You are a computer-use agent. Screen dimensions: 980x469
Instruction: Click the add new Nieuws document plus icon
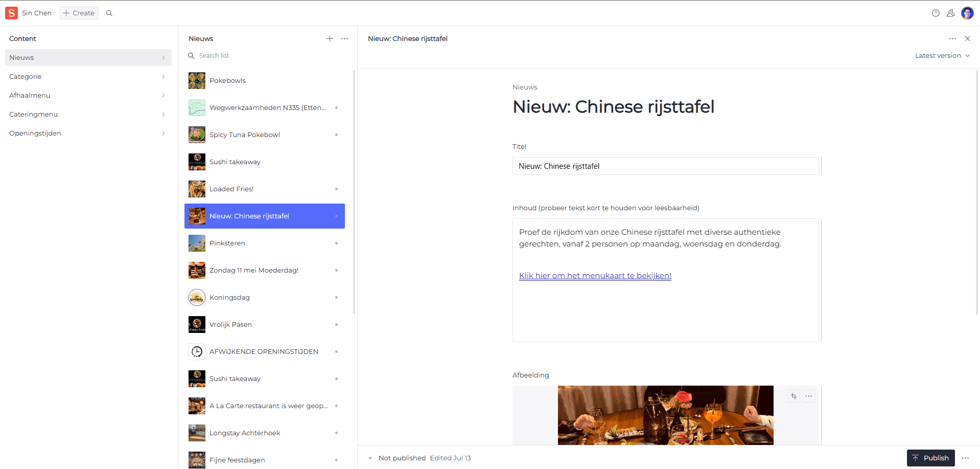coord(330,38)
